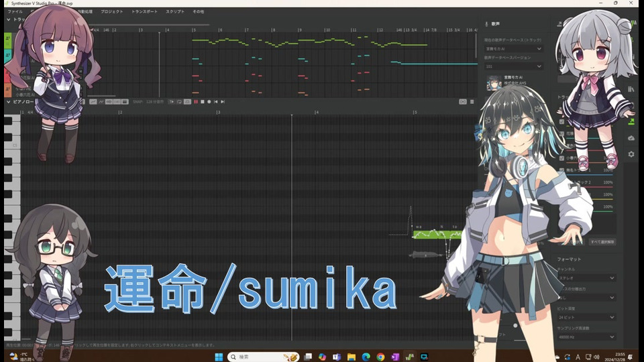Open the その他 menu
This screenshot has width=644, height=362.
[x=199, y=11]
